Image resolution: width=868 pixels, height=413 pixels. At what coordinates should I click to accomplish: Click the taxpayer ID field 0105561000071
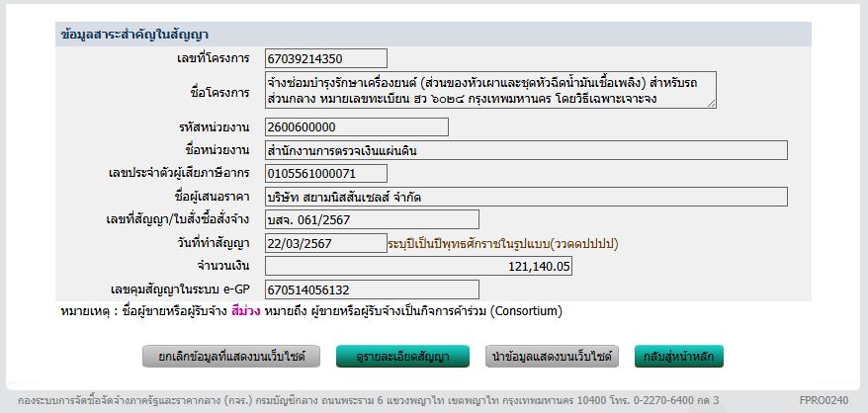(x=325, y=173)
